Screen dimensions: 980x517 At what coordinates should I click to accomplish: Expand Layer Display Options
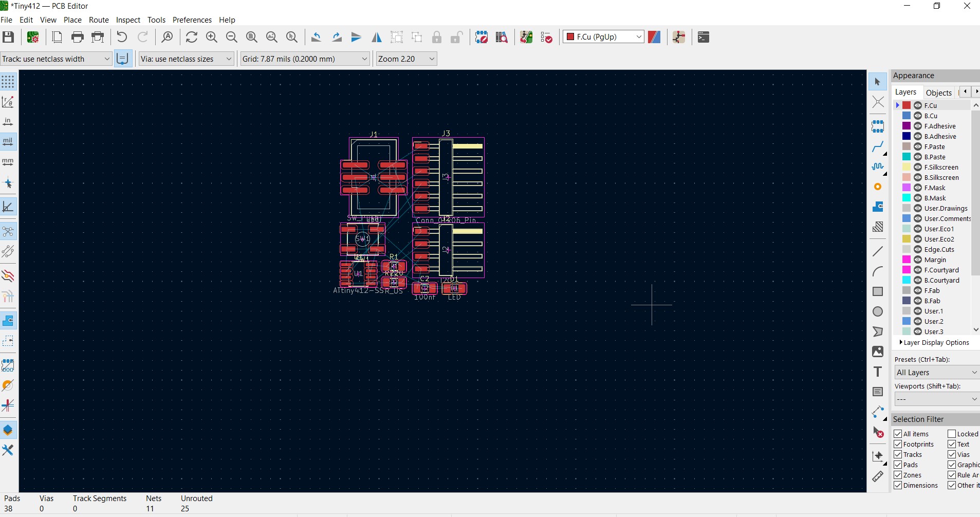coord(934,342)
